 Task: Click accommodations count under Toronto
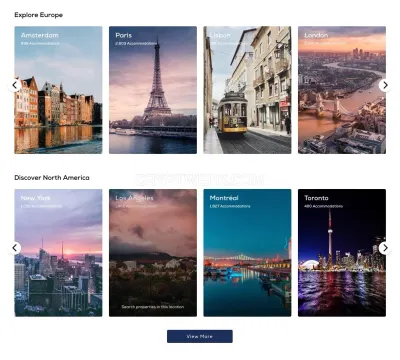click(x=323, y=206)
